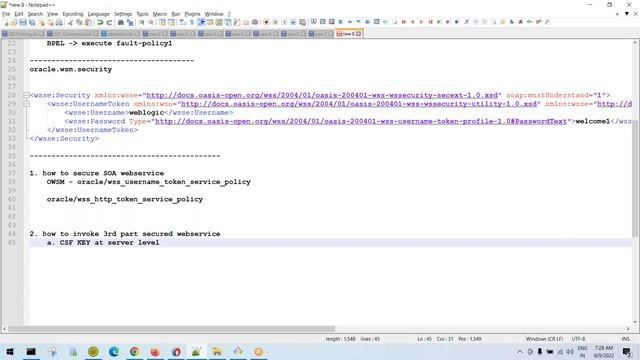Click the Zoom In toolbar icon
This screenshot has width=640, height=360.
pos(142,22)
